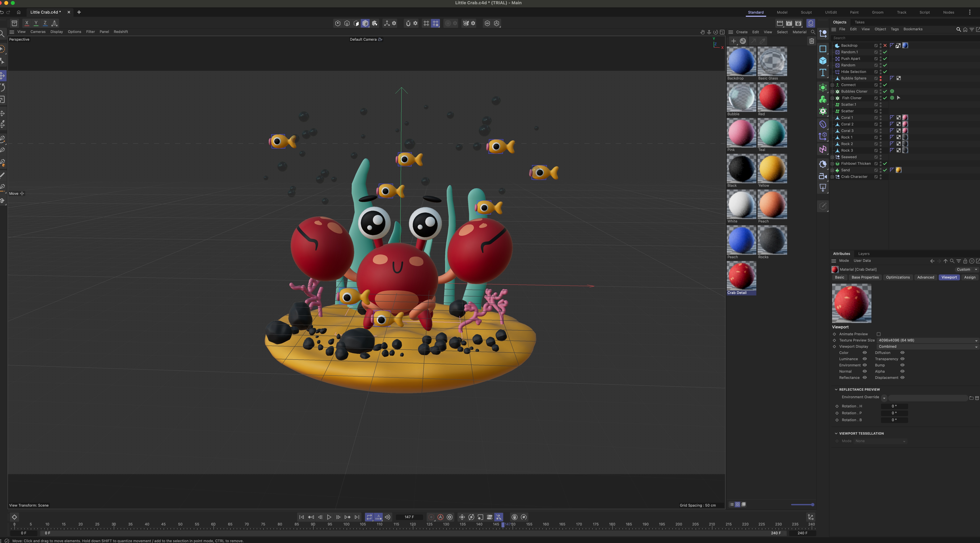Toggle Color channel visibility eye
Viewport: 980px width, 543px height.
coord(865,353)
